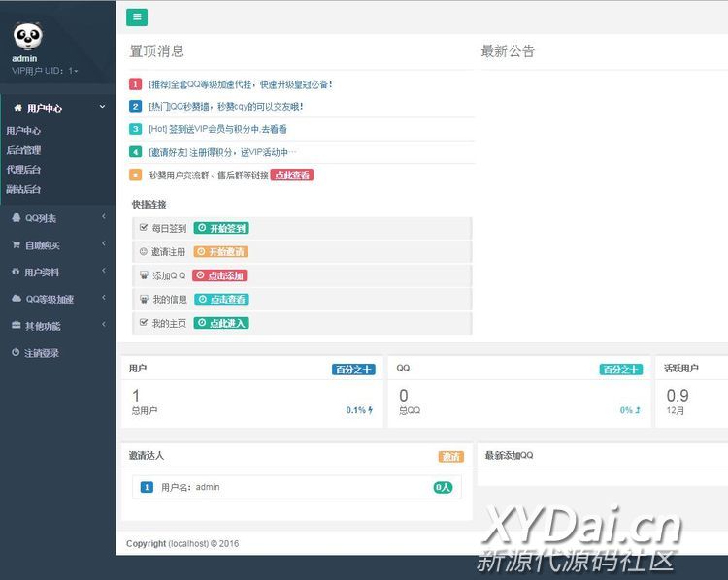Screen dimensions: 728x580
Task: Click 0.1% lightning indicator
Action: (x=359, y=410)
